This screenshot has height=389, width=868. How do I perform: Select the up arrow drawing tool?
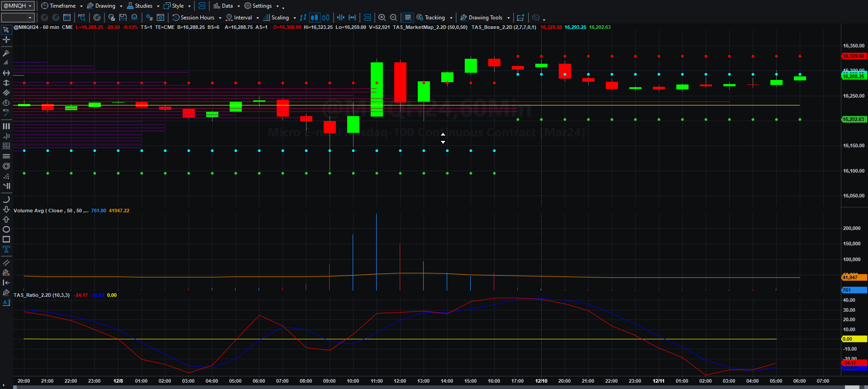[6, 220]
